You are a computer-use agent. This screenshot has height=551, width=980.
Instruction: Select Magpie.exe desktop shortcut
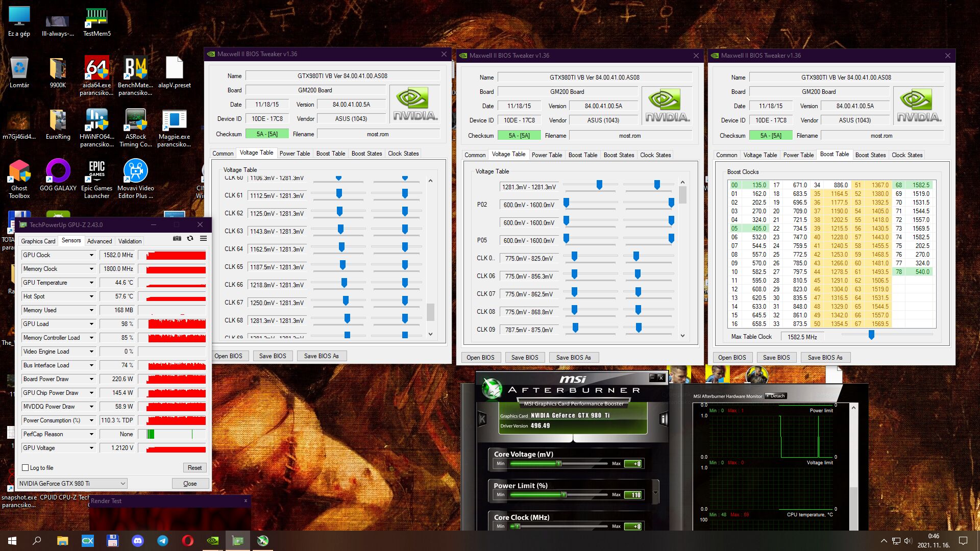point(174,128)
